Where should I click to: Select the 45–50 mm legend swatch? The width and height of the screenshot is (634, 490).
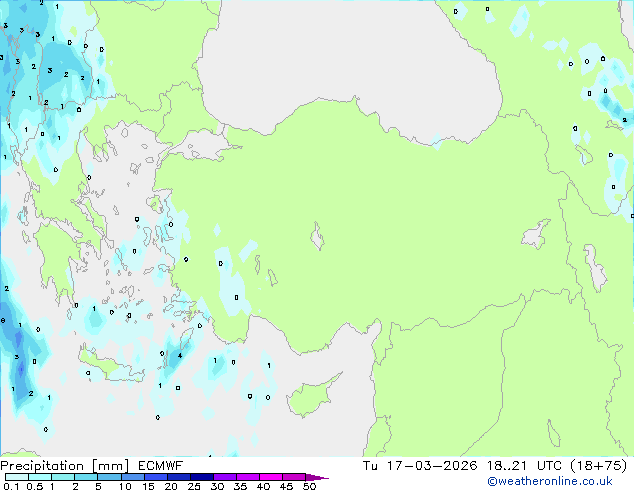pyautogui.click(x=294, y=477)
